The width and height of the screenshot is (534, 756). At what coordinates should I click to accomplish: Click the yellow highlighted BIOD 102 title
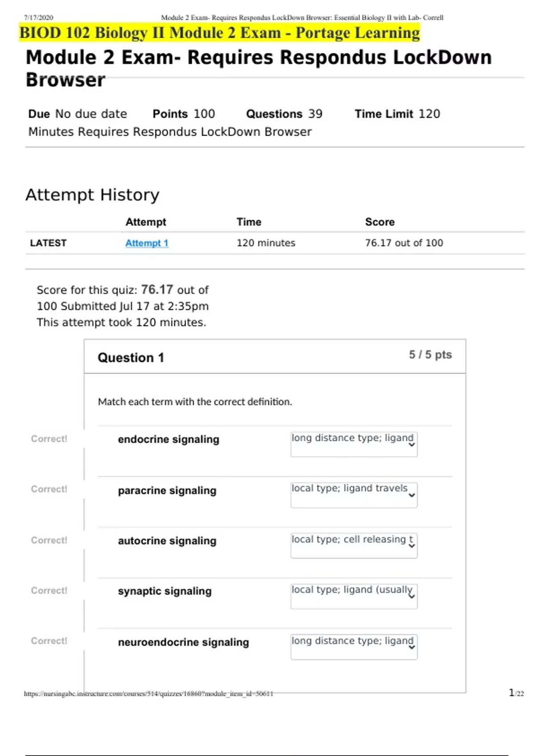point(219,33)
